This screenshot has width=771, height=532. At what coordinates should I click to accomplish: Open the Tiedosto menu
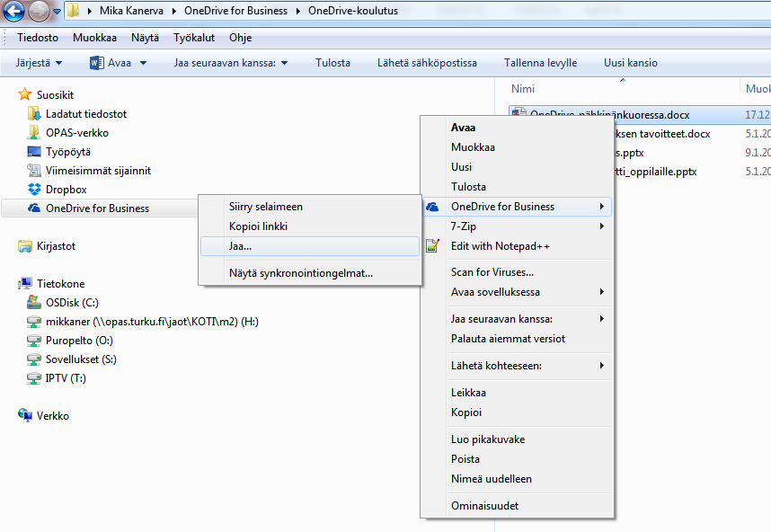click(x=38, y=38)
